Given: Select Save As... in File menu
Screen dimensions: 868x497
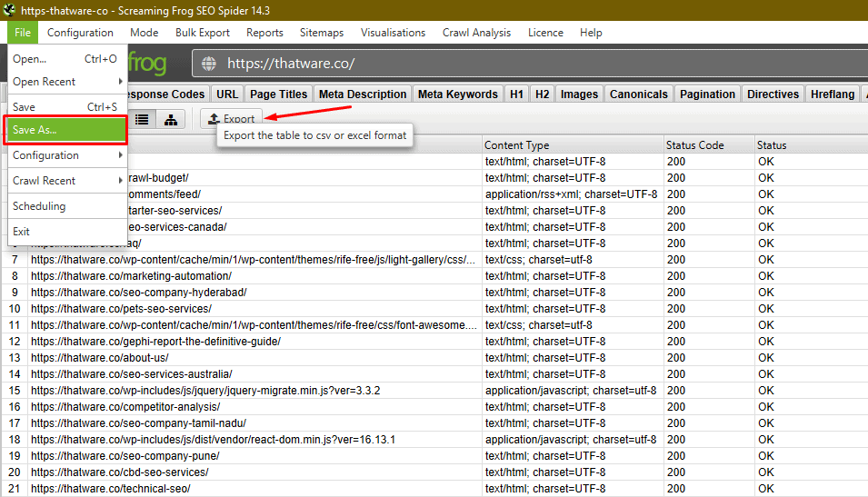Looking at the screenshot, I should (65, 130).
